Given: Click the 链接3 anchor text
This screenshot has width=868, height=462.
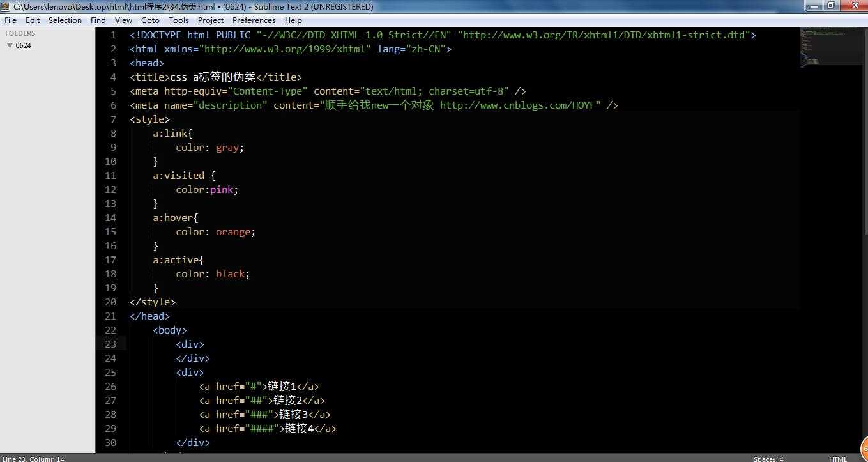Looking at the screenshot, I should point(293,415).
